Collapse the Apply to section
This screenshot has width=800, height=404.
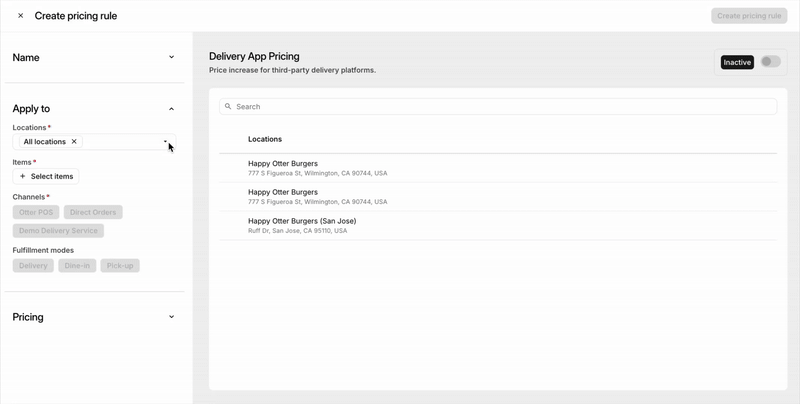(171, 109)
